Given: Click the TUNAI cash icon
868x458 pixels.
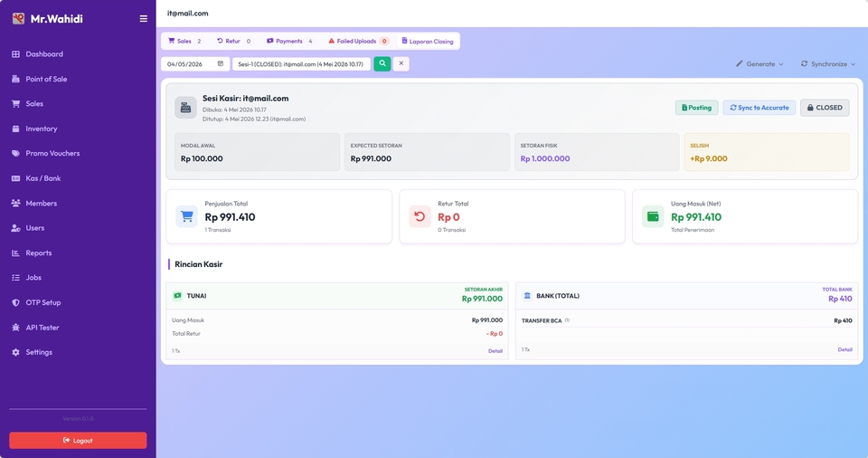Looking at the screenshot, I should pos(177,296).
